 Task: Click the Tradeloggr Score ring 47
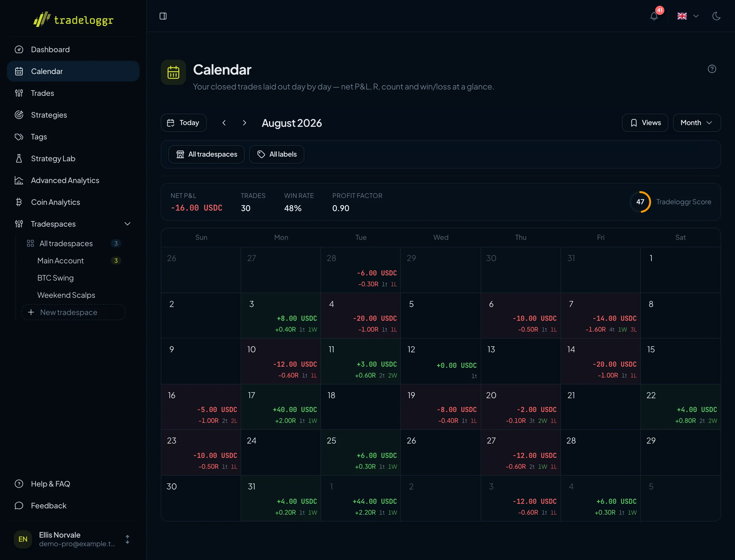[640, 202]
